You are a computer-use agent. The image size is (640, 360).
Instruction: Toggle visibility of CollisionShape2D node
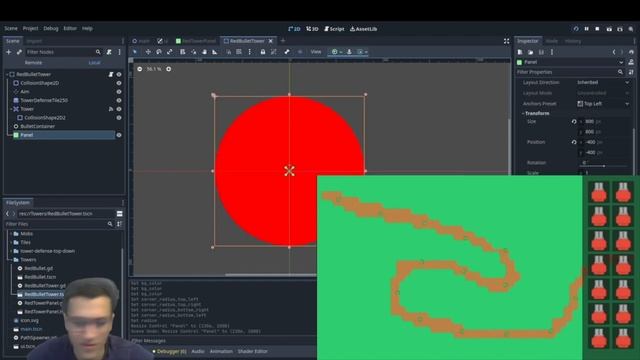119,83
